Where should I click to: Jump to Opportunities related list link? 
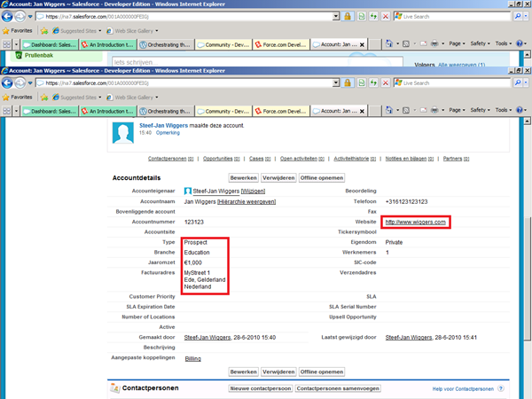[x=221, y=159]
